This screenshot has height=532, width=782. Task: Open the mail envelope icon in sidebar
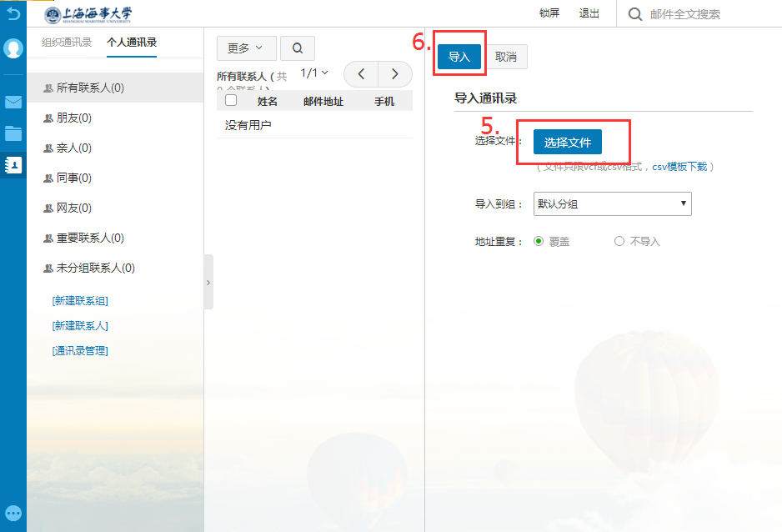tap(13, 103)
